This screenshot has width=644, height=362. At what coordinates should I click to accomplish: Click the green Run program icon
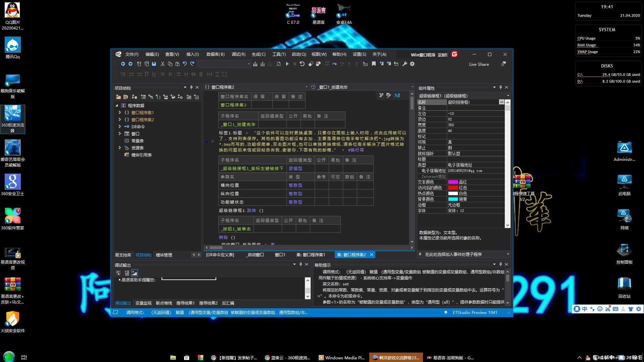287,64
